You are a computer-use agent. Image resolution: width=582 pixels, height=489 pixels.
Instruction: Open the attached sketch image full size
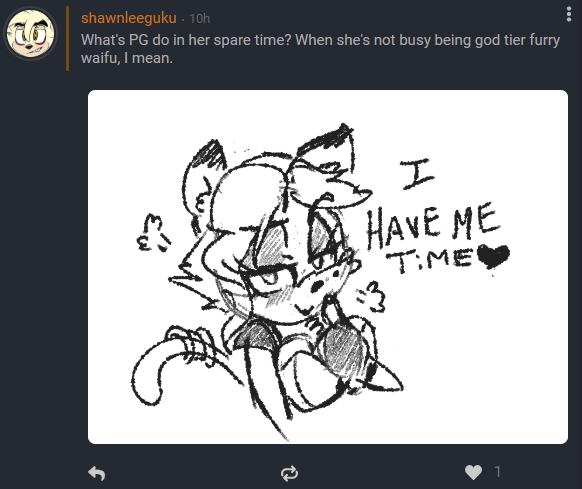point(328,267)
